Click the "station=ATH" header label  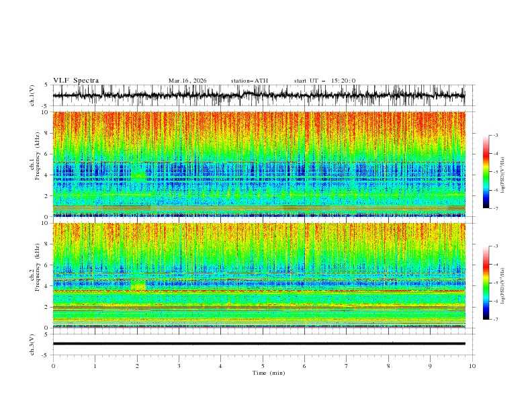tap(249, 81)
